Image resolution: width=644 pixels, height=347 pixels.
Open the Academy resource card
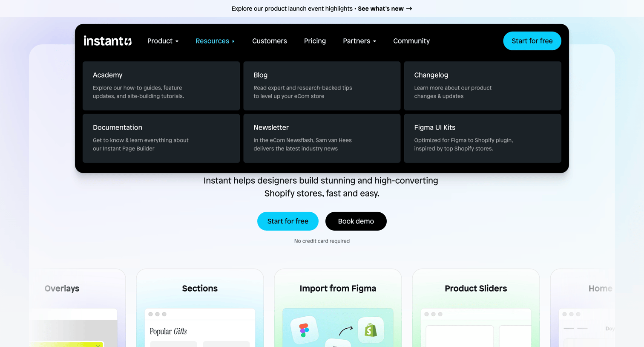tap(161, 86)
